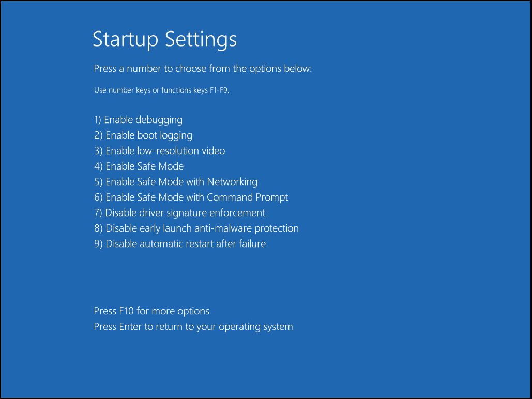
Task: Choose Enable Safe Mode with Networking
Action: [176, 181]
